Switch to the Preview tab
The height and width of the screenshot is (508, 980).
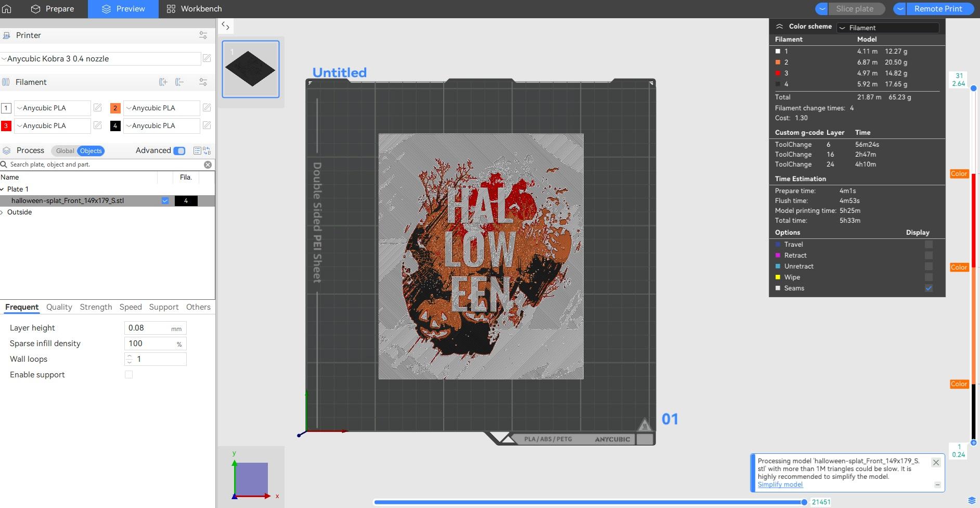[123, 9]
